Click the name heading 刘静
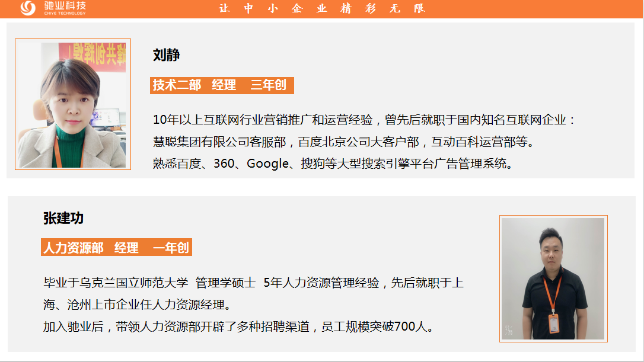The image size is (644, 362). pyautogui.click(x=167, y=55)
